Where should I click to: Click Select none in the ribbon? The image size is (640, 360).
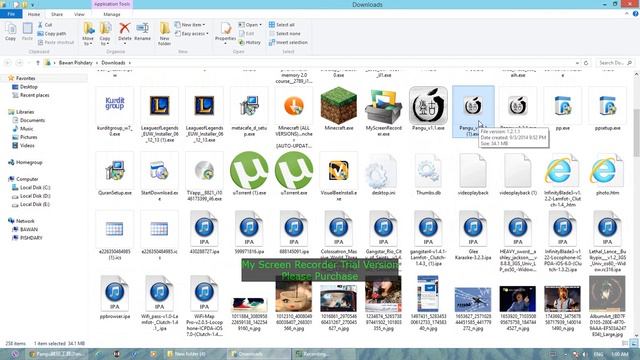pos(284,33)
